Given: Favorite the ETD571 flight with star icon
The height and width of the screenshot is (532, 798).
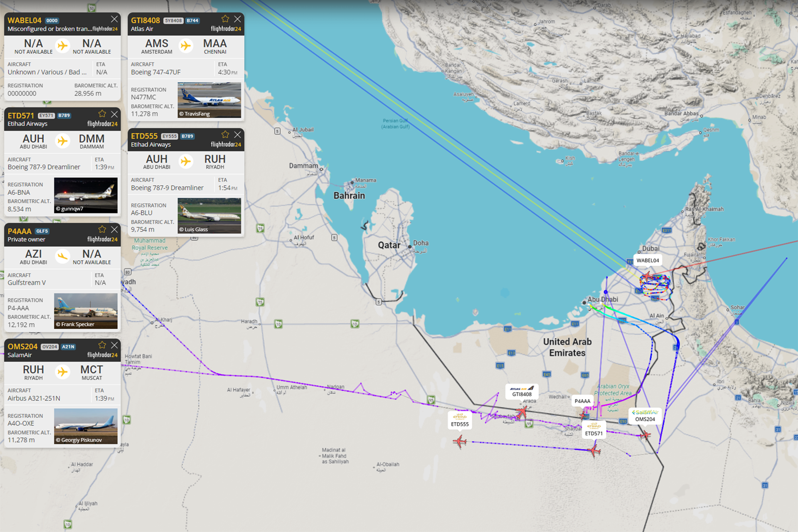Looking at the screenshot, I should click(x=102, y=114).
